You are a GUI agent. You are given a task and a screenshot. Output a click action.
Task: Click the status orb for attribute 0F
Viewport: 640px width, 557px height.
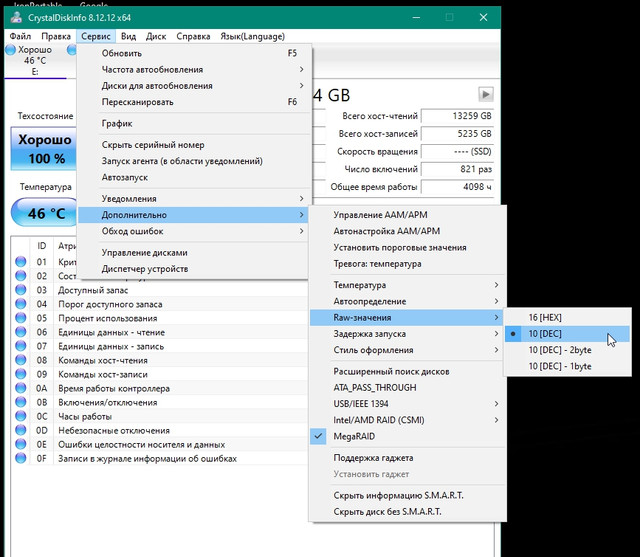[20, 458]
